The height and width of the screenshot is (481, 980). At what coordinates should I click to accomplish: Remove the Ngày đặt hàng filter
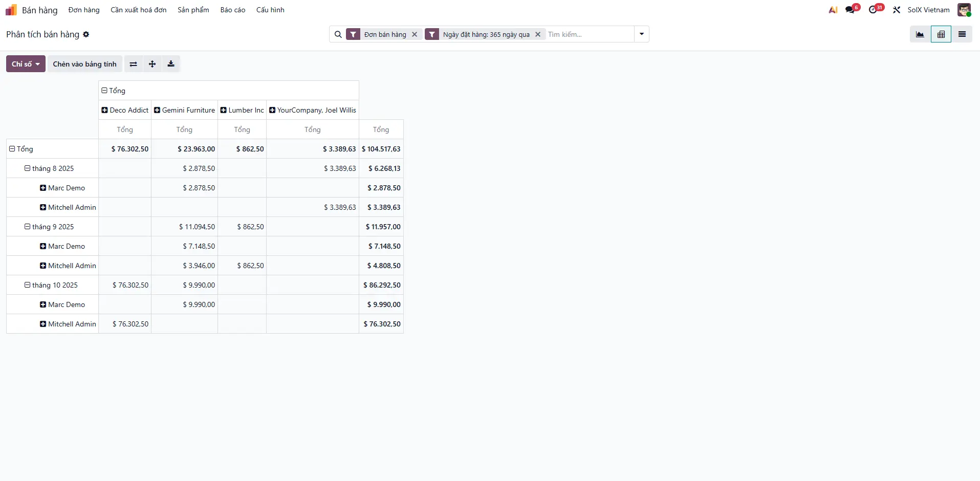click(x=538, y=34)
